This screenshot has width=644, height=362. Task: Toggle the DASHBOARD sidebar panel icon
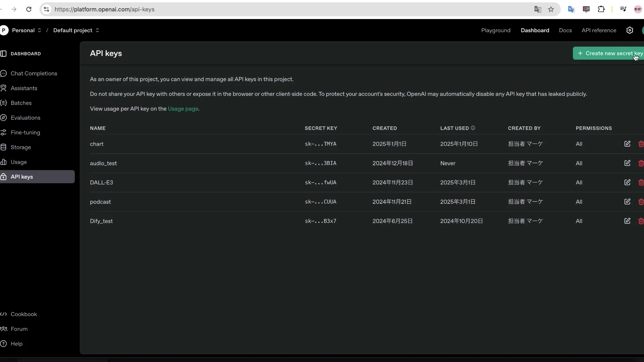[4, 54]
